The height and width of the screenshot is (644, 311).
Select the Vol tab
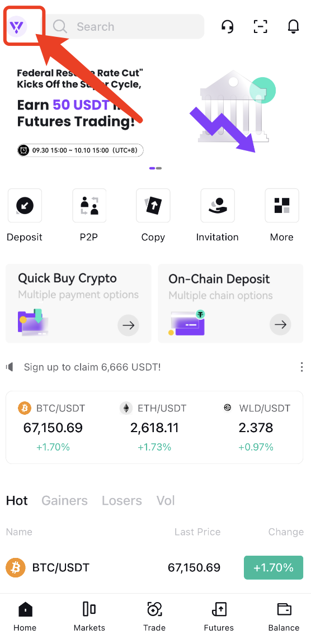tap(166, 501)
